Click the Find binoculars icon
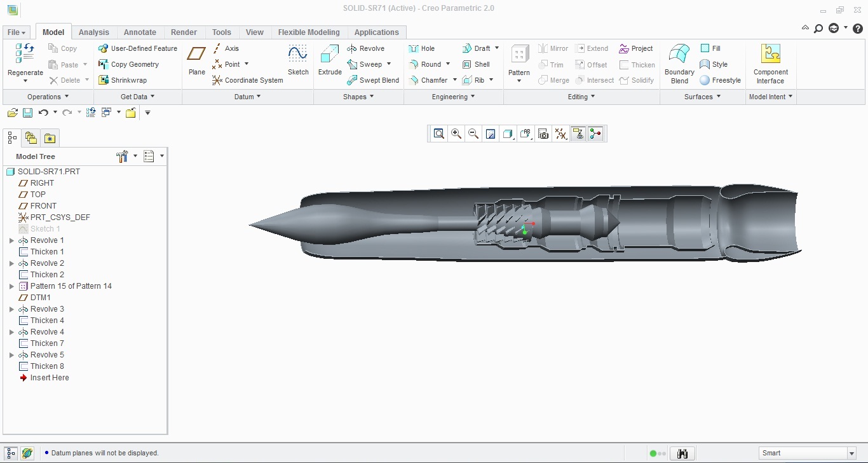This screenshot has height=463, width=868. (x=682, y=453)
